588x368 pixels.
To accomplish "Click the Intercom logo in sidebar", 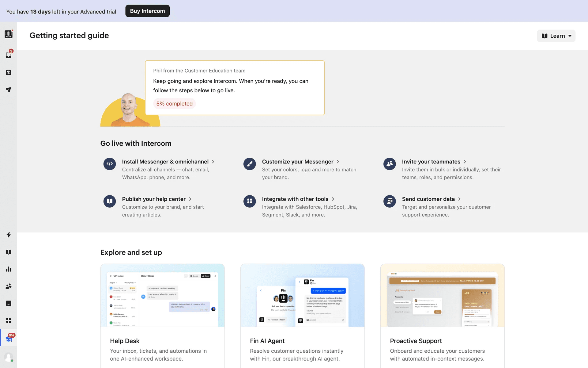I will click(x=9, y=34).
